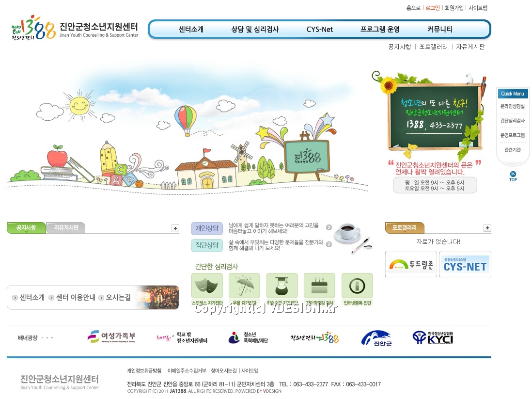Open 찾아오시는길 in the footer

[x=223, y=370]
